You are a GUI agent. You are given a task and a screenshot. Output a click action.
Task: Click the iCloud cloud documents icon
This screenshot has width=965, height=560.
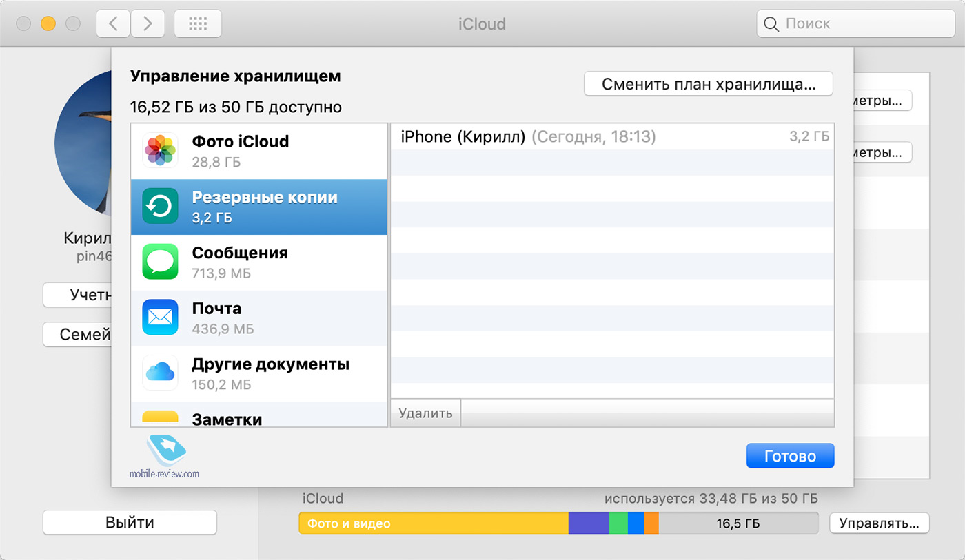click(x=160, y=373)
